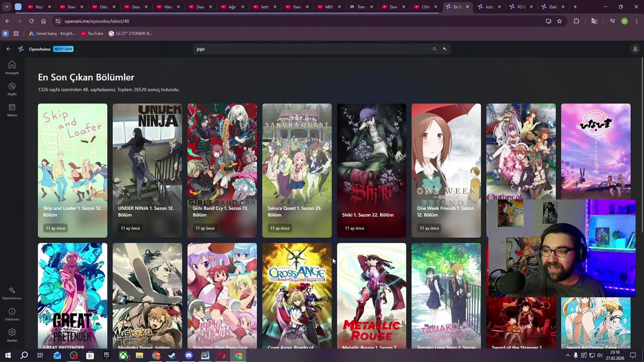644x362 pixels.
Task: Expand the tab search dropdown arrow
Action: click(x=7, y=7)
